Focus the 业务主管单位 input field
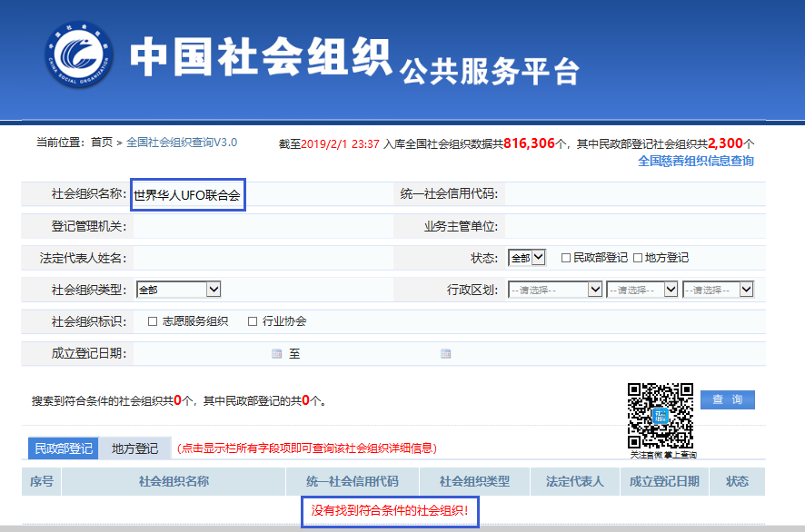This screenshot has height=532, width=805. 634,226
